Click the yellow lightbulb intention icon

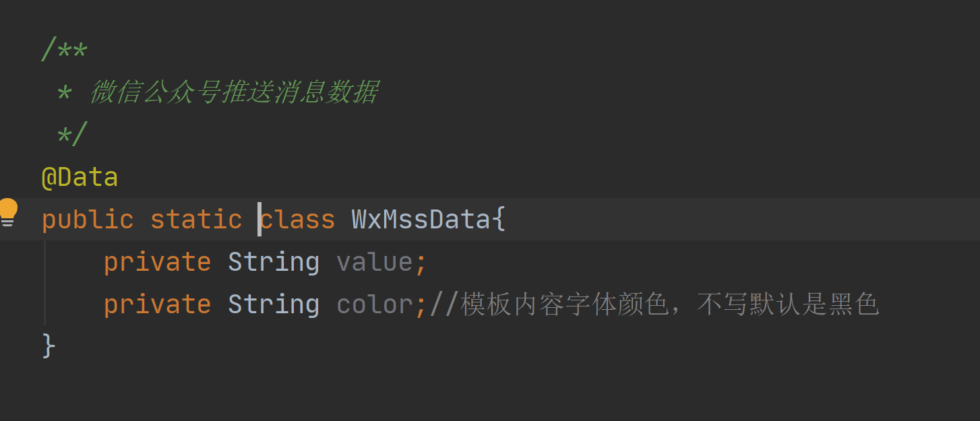(8, 212)
